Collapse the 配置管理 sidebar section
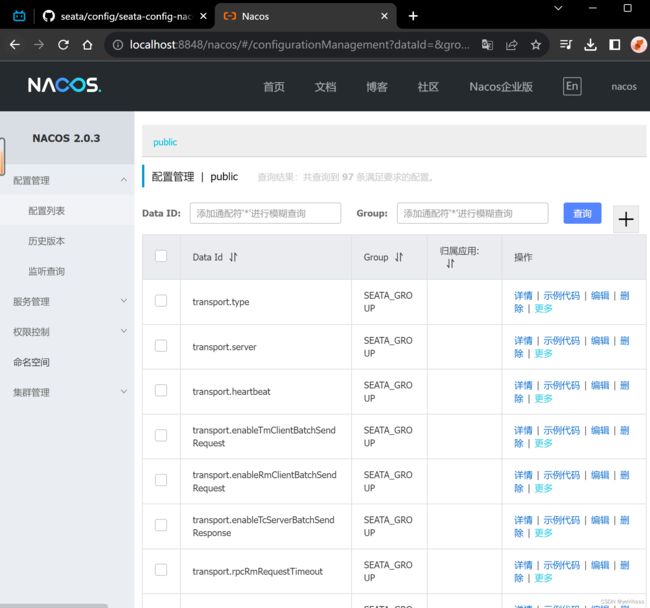The image size is (650, 608). [124, 180]
